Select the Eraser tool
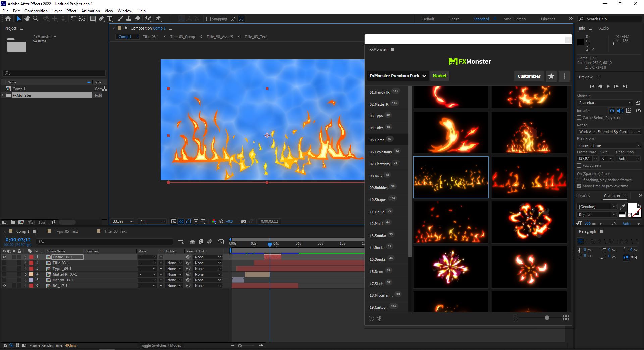Image resolution: width=644 pixels, height=350 pixels. pos(137,19)
